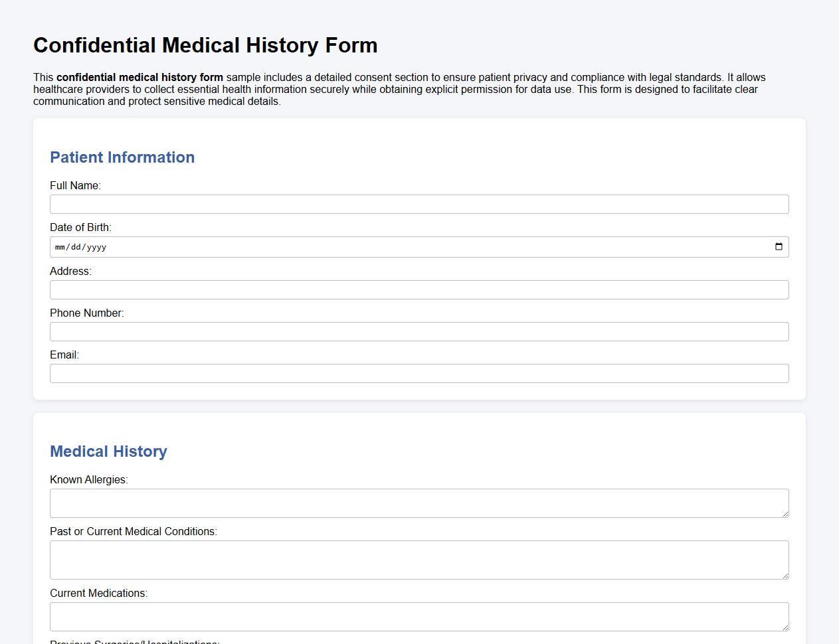
Task: Click the Full Name input field
Action: [419, 204]
